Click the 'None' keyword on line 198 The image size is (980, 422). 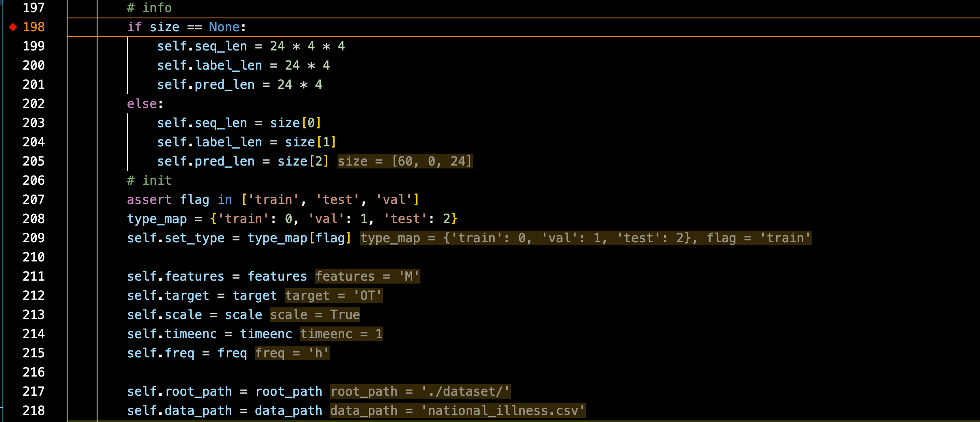(224, 27)
